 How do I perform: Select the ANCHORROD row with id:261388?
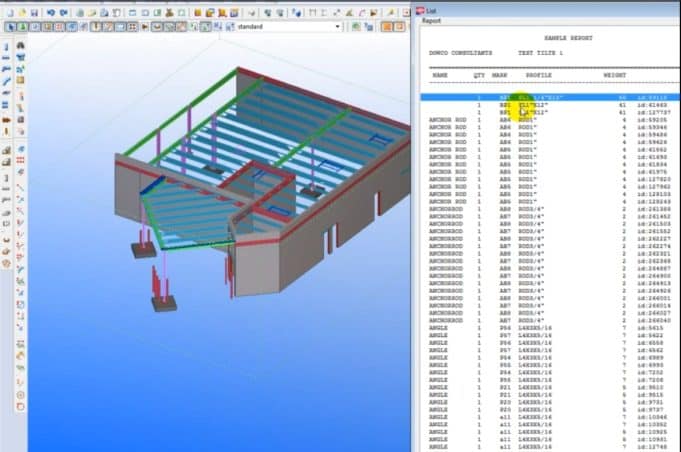550,209
